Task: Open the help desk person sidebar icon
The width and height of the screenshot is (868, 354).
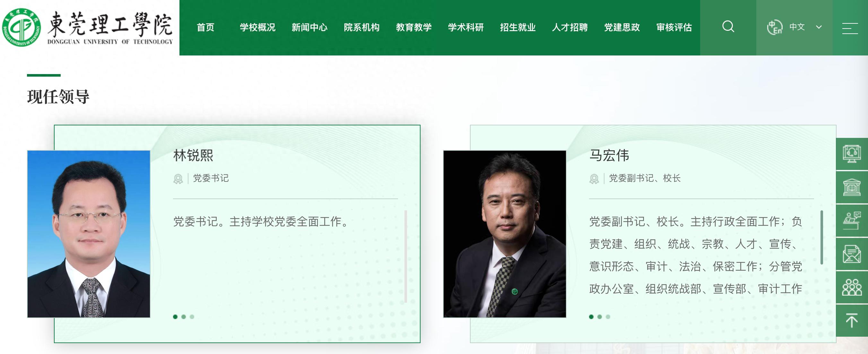Action: tap(852, 220)
